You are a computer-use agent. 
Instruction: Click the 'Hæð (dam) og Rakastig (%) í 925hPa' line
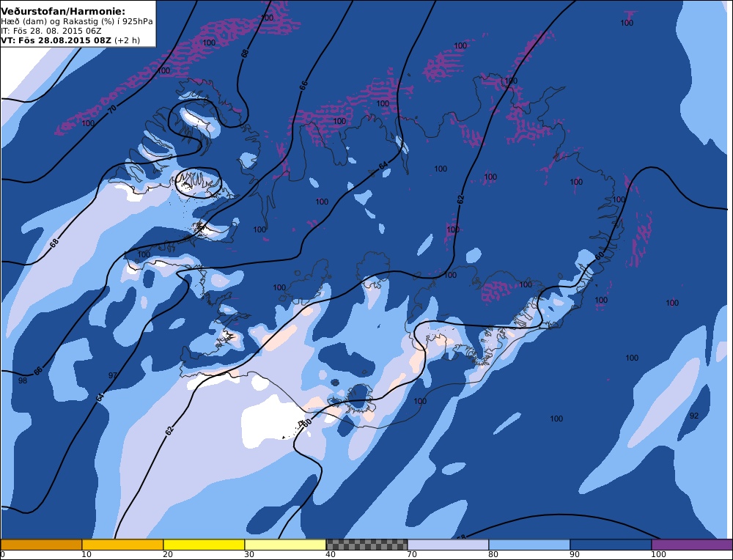pos(77,21)
